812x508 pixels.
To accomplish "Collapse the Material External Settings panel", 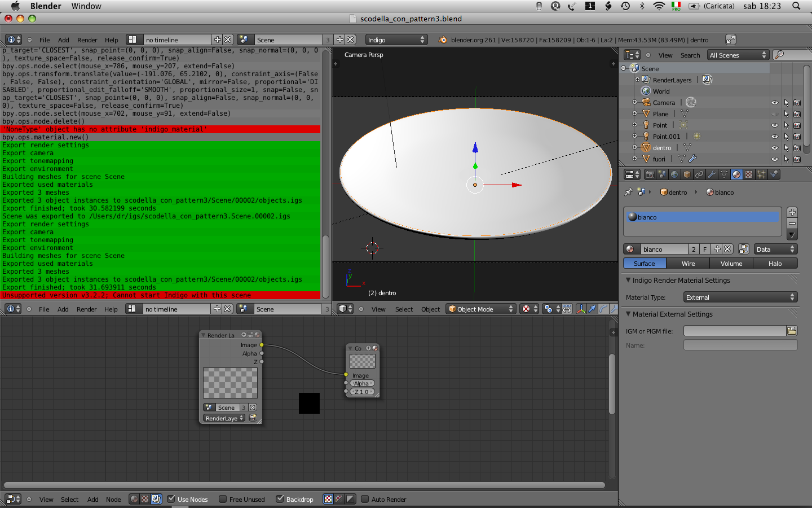I will click(628, 314).
